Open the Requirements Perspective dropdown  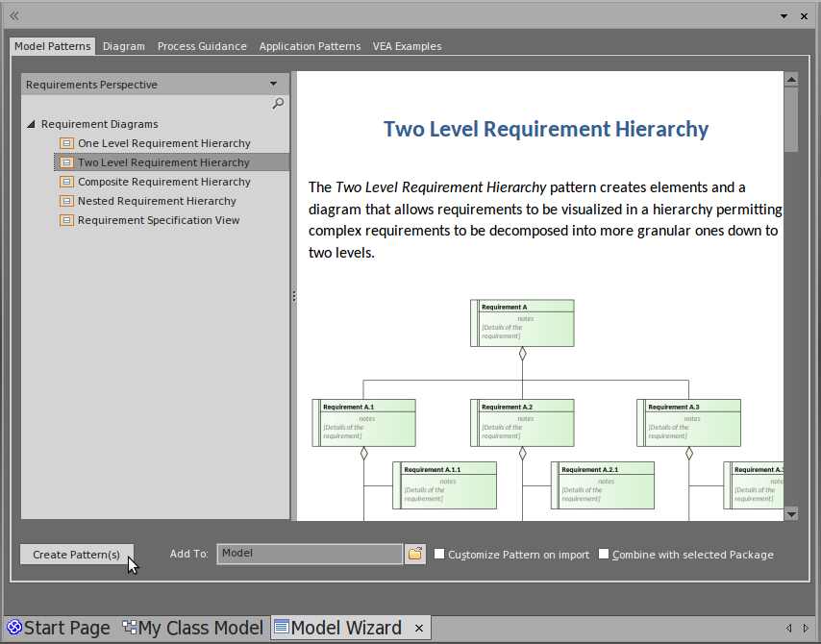coord(274,85)
